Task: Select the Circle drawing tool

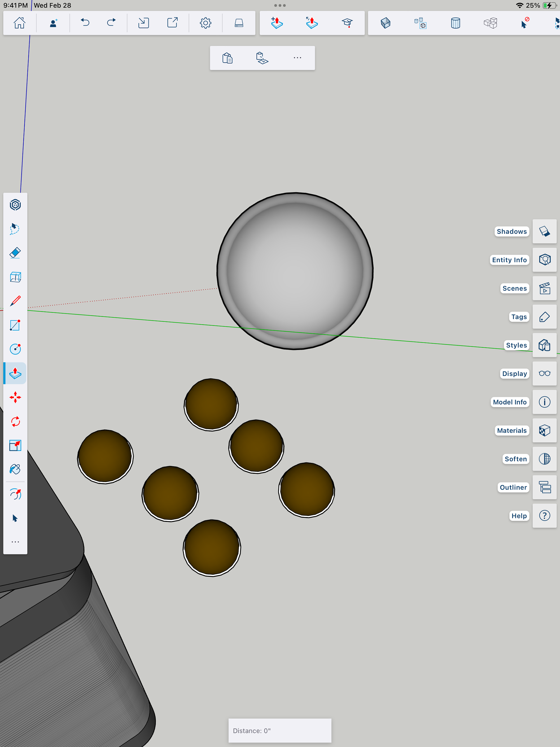Action: click(15, 349)
